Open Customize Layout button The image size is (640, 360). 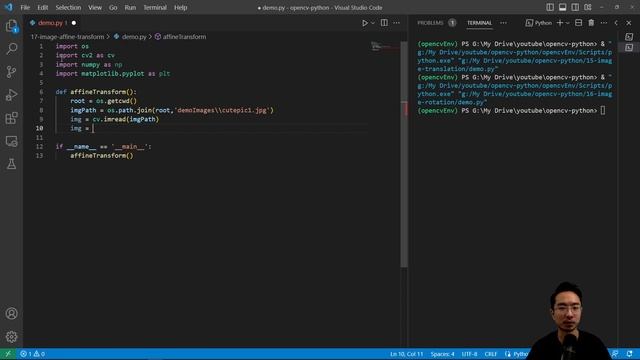click(x=588, y=7)
